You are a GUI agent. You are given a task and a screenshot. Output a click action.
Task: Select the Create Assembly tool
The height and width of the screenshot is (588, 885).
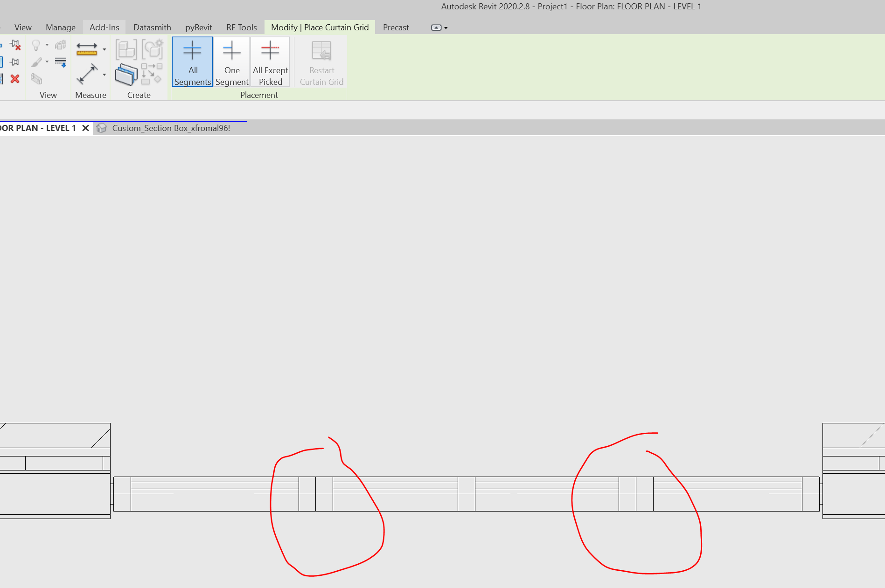point(153,48)
